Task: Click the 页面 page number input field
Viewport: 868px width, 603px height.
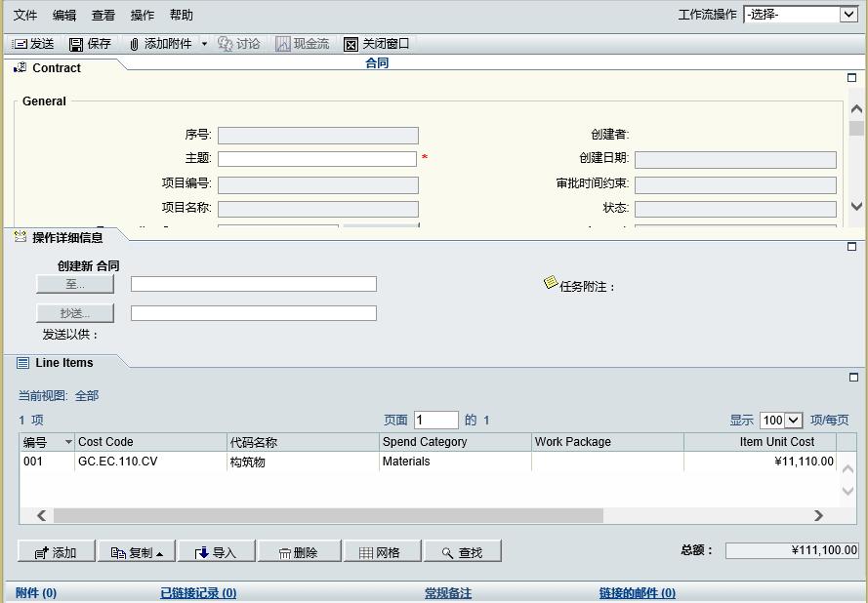Action: (435, 420)
